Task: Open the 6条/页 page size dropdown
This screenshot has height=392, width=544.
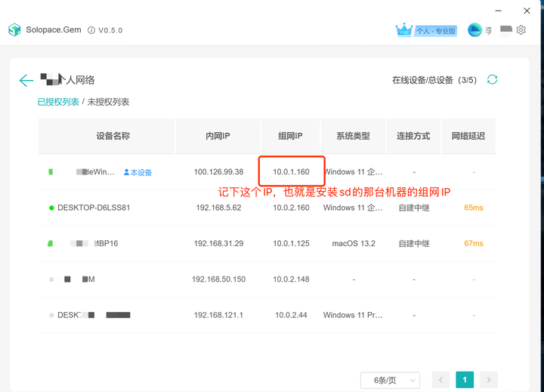Action: (391, 380)
